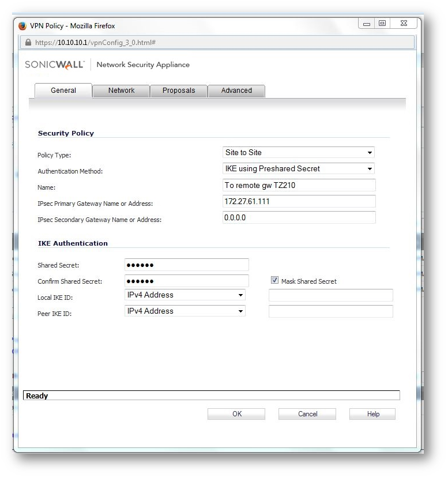This screenshot has height=478, width=448.
Task: Click the Shared Secret password field
Action: pyautogui.click(x=186, y=265)
